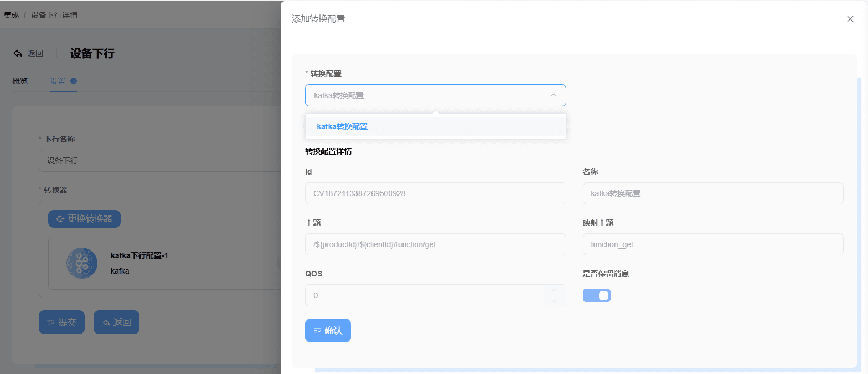Click the help icon beside 设置 tab
Viewport: 868px width, 374px height.
click(74, 81)
